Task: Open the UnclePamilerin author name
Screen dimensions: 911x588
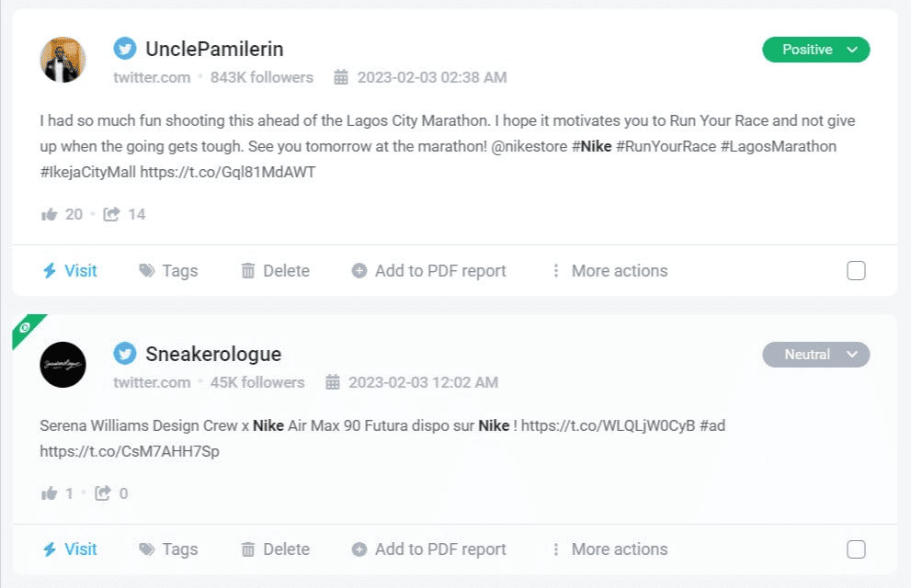Action: 214,50
